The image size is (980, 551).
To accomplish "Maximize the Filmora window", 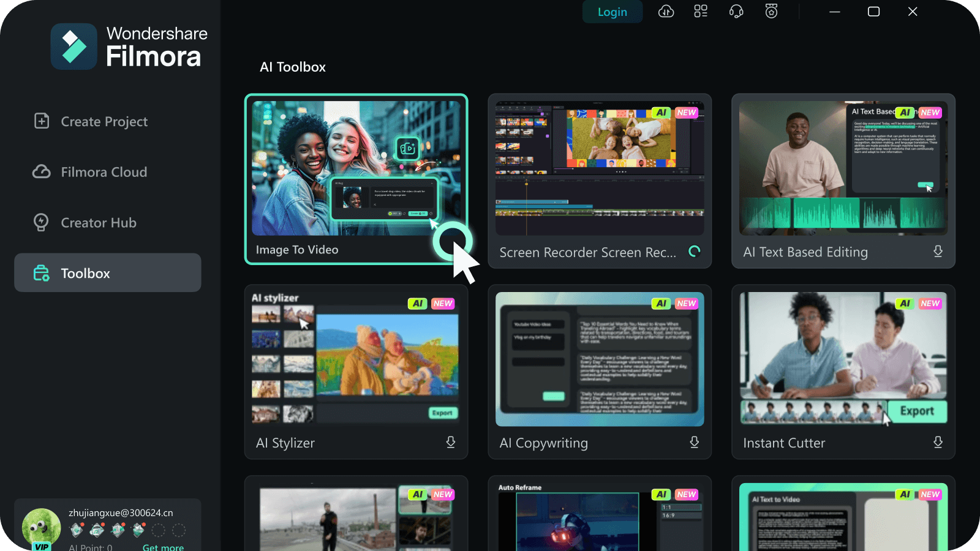I will (873, 12).
